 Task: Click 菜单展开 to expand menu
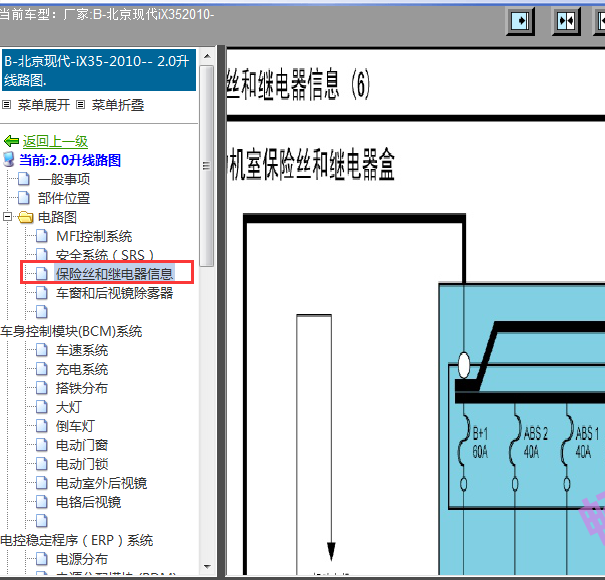pos(44,105)
